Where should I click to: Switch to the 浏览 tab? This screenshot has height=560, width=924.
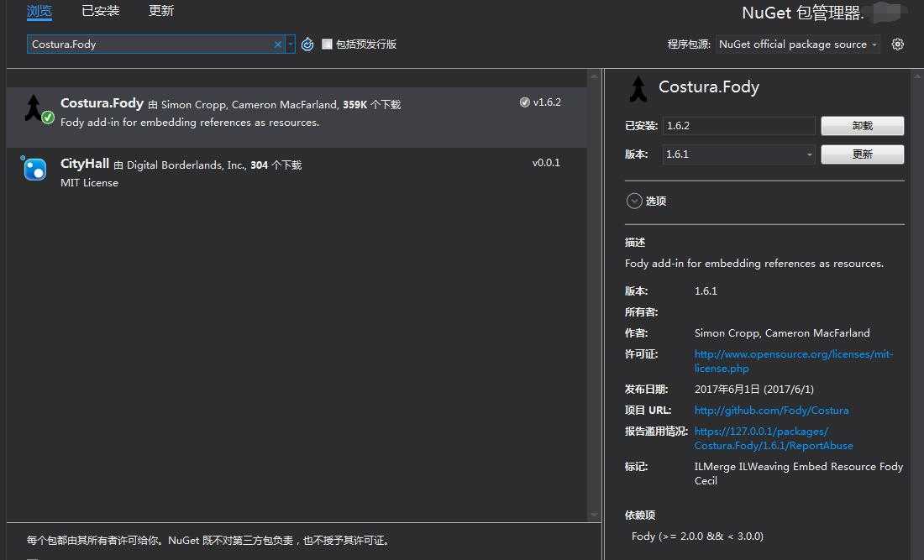(x=39, y=11)
